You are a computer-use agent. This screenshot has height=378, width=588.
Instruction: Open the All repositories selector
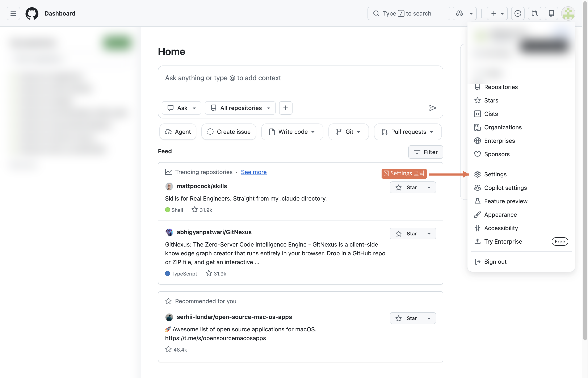coord(240,108)
